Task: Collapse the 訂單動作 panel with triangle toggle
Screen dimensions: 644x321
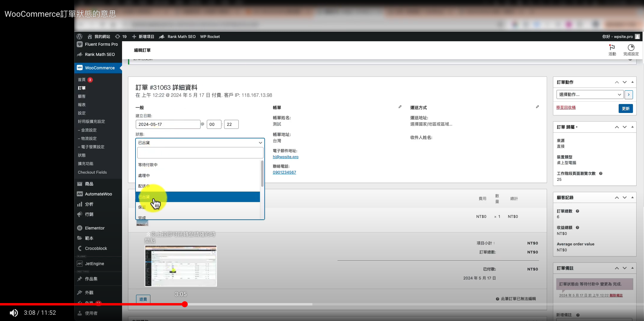Action: [632, 82]
